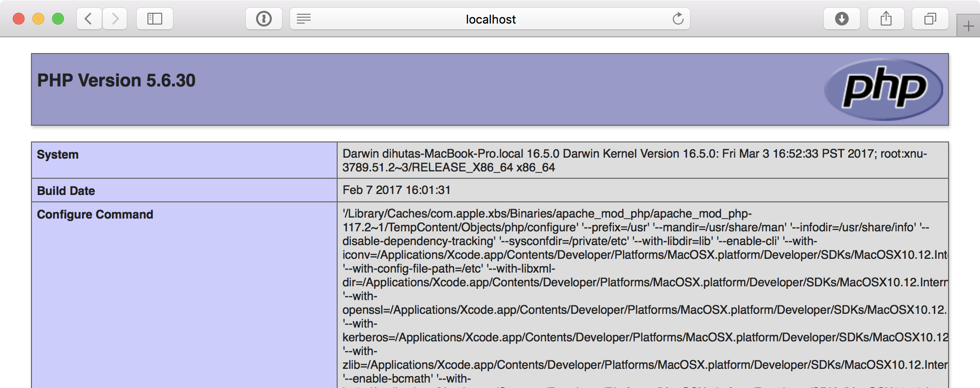Select the System row label
Viewport: 980px width, 388px height.
58,155
